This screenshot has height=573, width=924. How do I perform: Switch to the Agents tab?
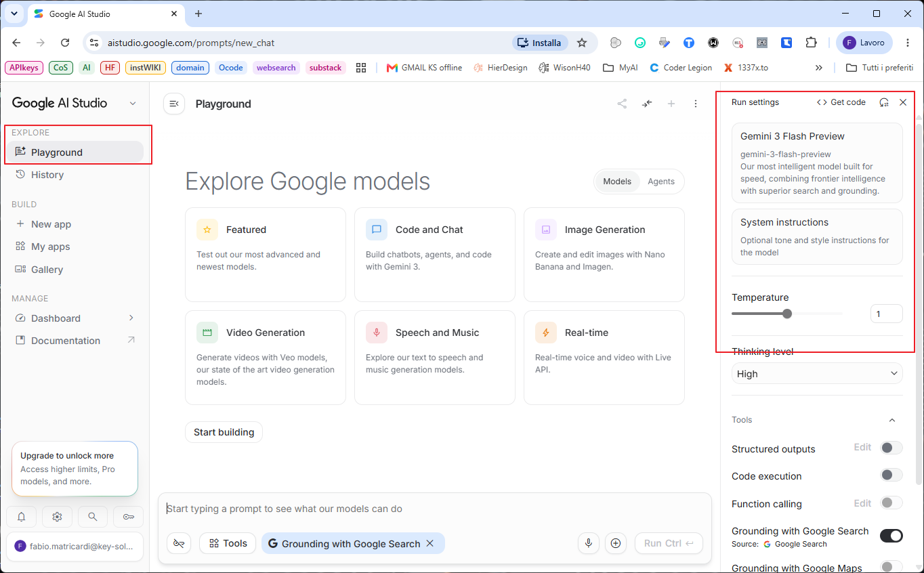click(661, 182)
